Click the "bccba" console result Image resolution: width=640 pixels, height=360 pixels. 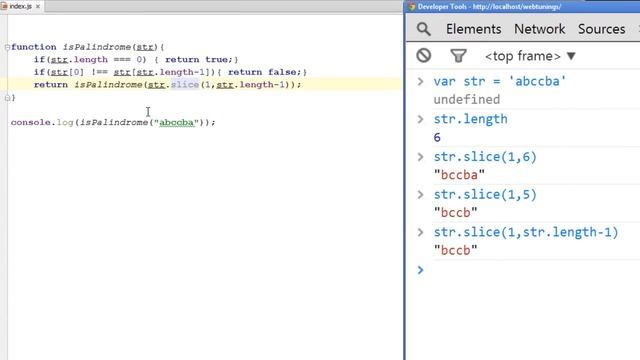coord(459,175)
